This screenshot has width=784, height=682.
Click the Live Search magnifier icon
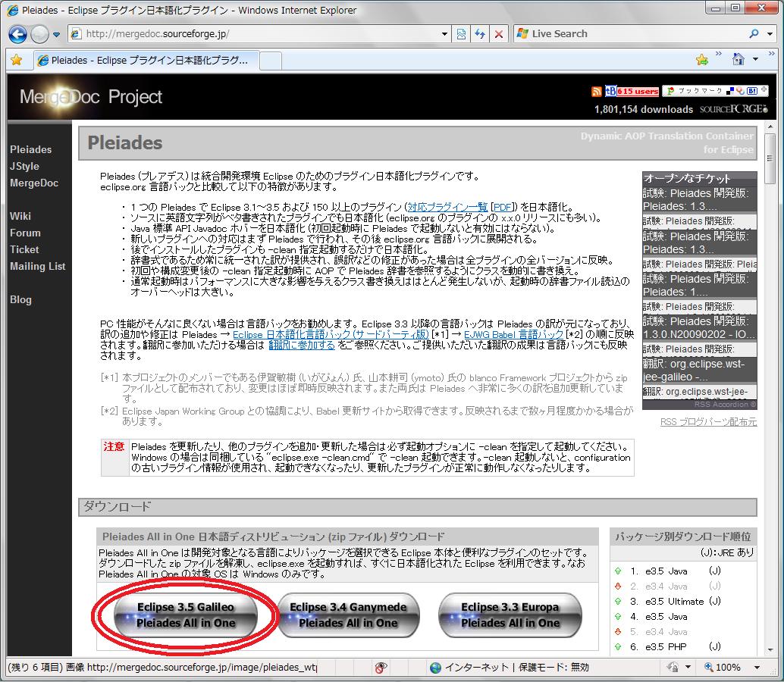pos(754,33)
